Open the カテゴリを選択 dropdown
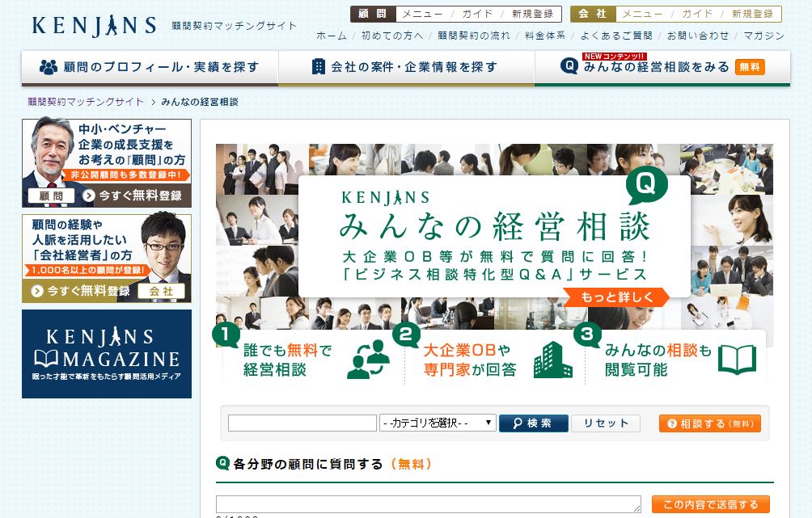812x518 pixels. (x=438, y=423)
